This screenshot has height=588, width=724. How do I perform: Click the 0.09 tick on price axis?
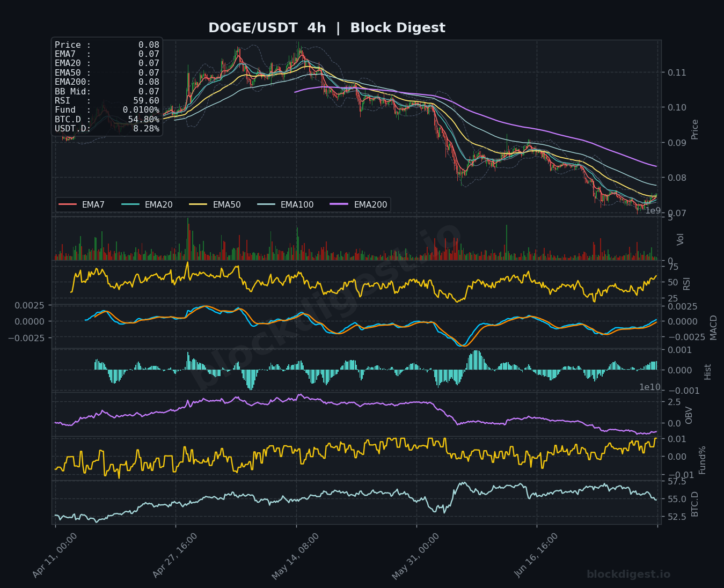[x=677, y=143]
